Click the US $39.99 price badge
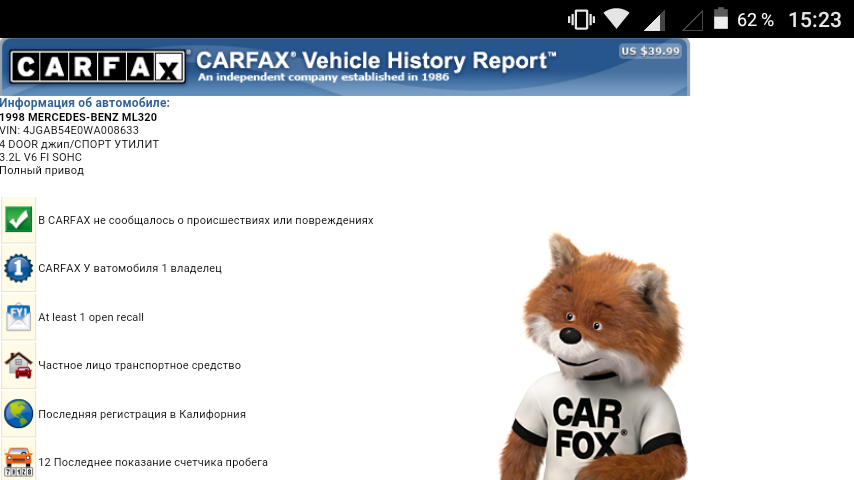 tap(650, 51)
